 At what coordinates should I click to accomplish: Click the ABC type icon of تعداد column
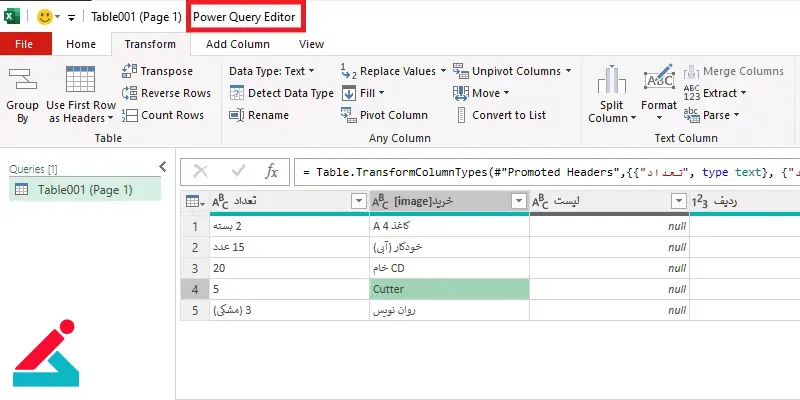(x=220, y=203)
